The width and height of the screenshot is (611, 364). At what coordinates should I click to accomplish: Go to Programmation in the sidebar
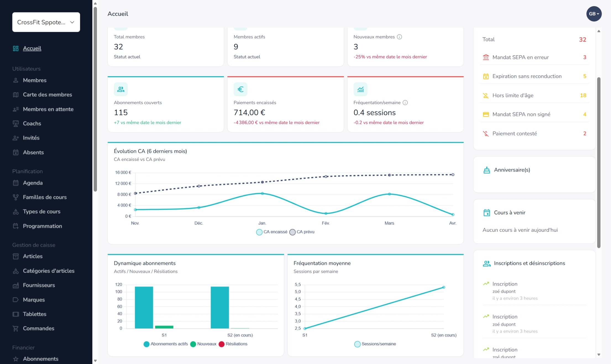click(42, 226)
